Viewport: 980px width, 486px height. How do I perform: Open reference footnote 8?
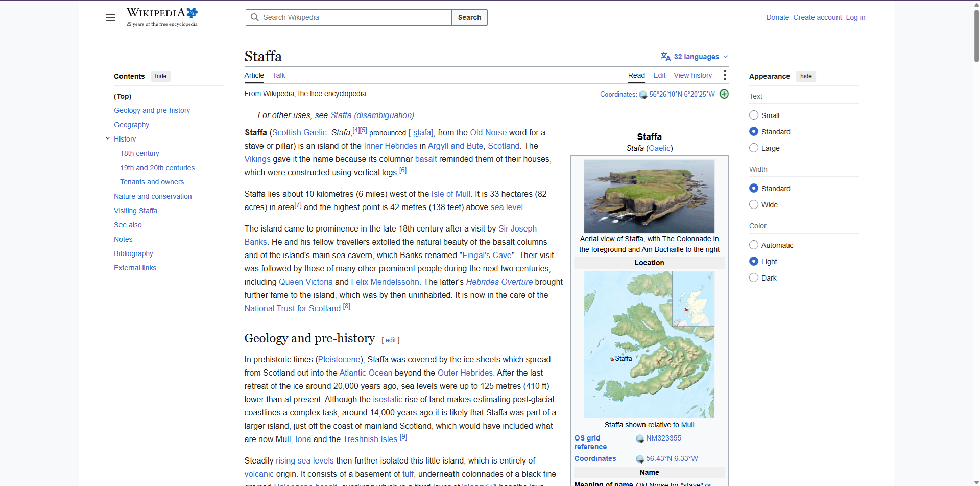click(x=347, y=306)
